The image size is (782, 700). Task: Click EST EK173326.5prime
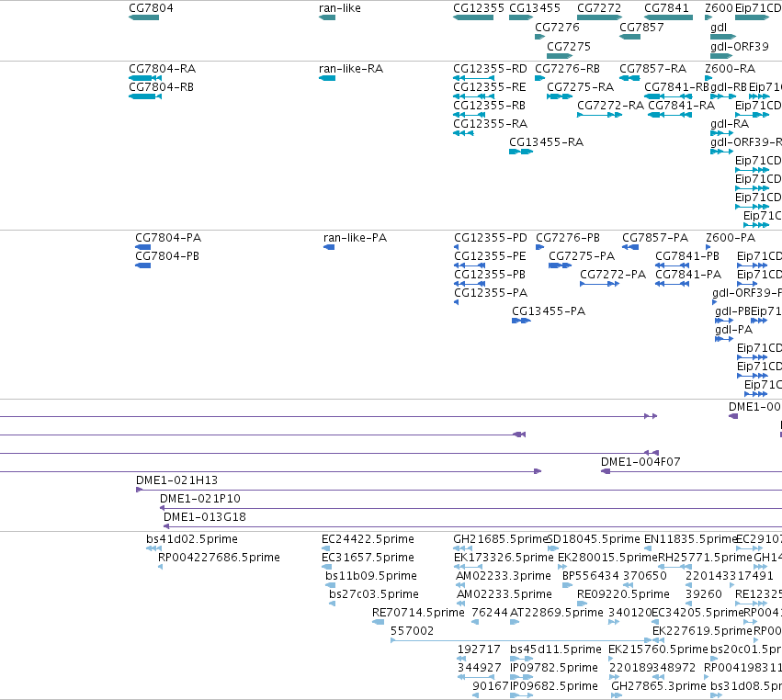point(504,558)
